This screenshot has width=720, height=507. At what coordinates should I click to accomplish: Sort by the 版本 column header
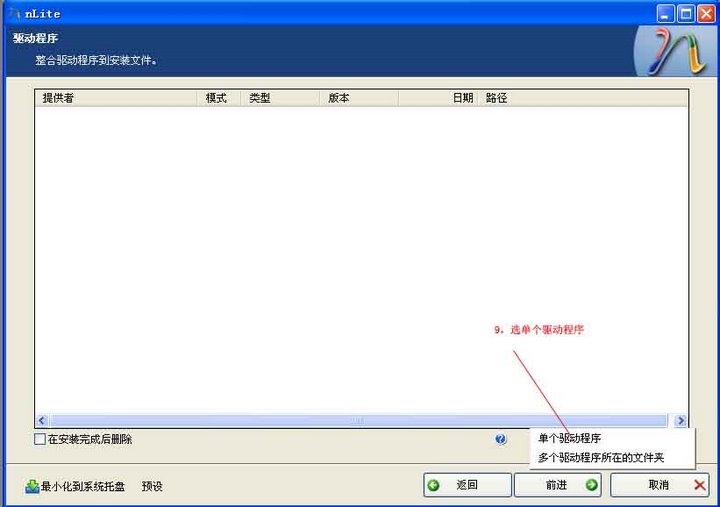[359, 98]
